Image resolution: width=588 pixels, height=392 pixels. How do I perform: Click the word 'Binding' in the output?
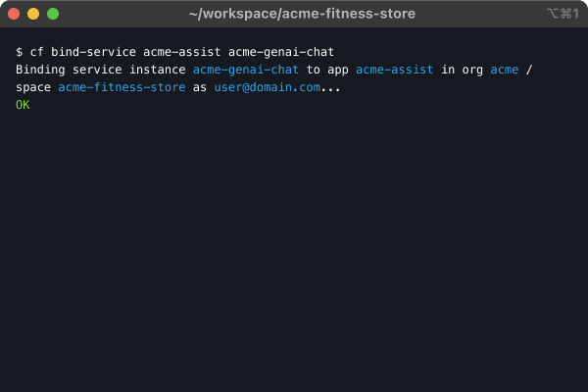coord(40,70)
